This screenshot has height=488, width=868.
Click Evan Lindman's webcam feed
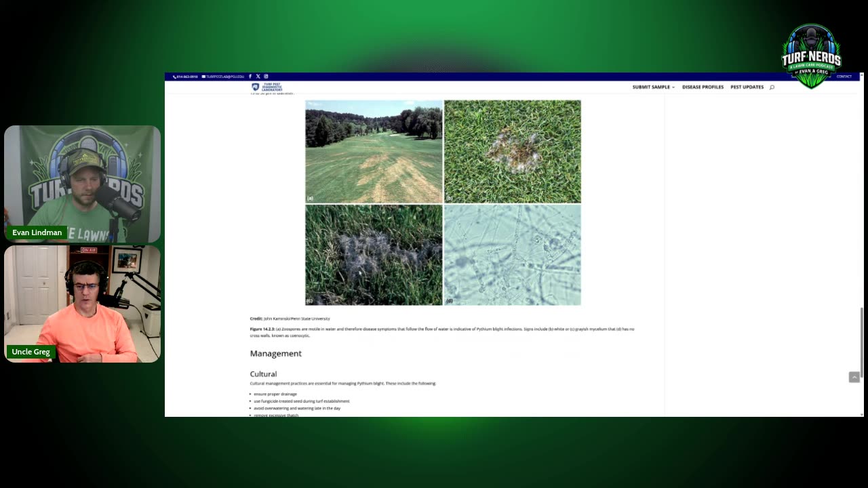pos(83,184)
